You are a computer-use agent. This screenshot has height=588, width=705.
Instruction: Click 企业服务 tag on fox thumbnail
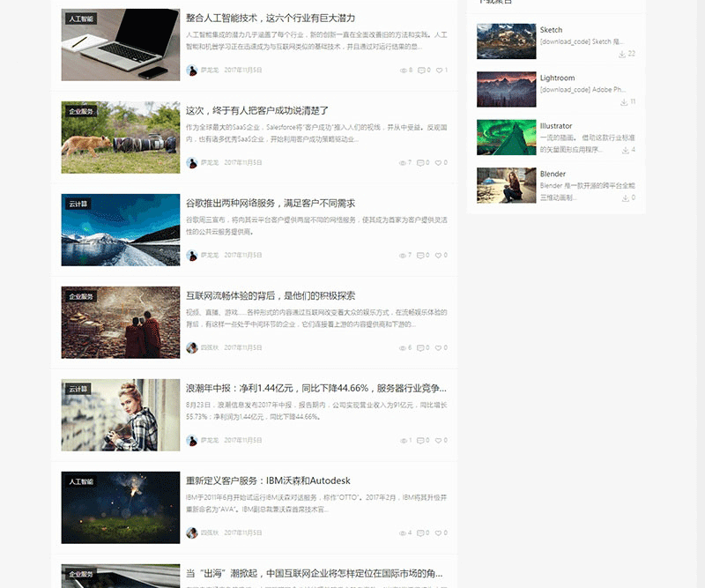tap(81, 112)
